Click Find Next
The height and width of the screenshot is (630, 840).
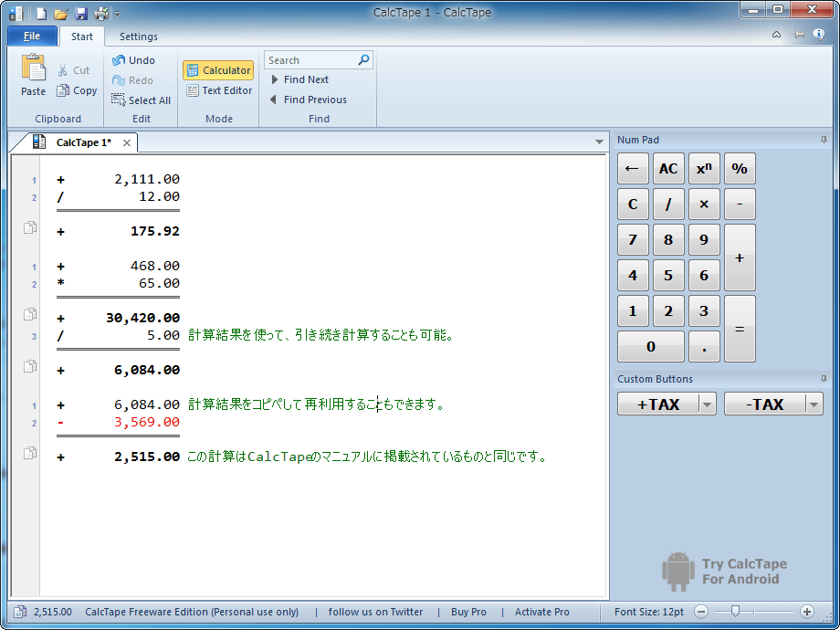click(x=299, y=79)
